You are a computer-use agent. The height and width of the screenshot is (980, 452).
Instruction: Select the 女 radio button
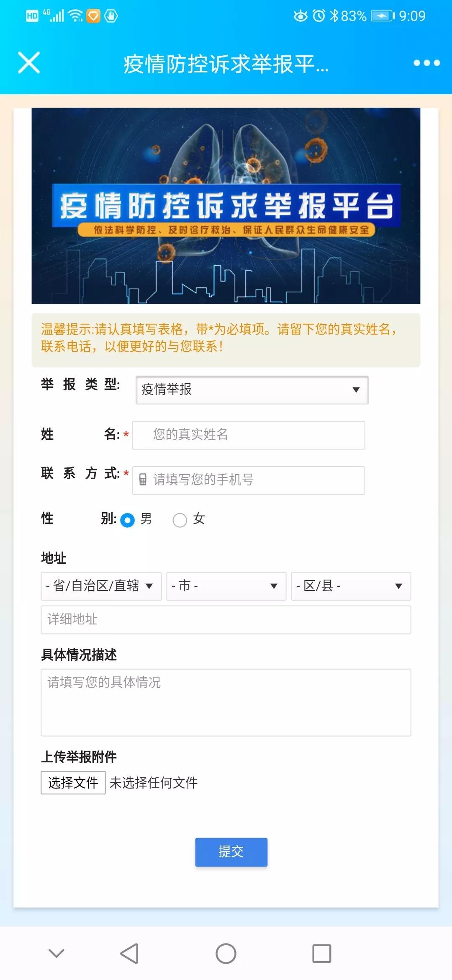(180, 520)
